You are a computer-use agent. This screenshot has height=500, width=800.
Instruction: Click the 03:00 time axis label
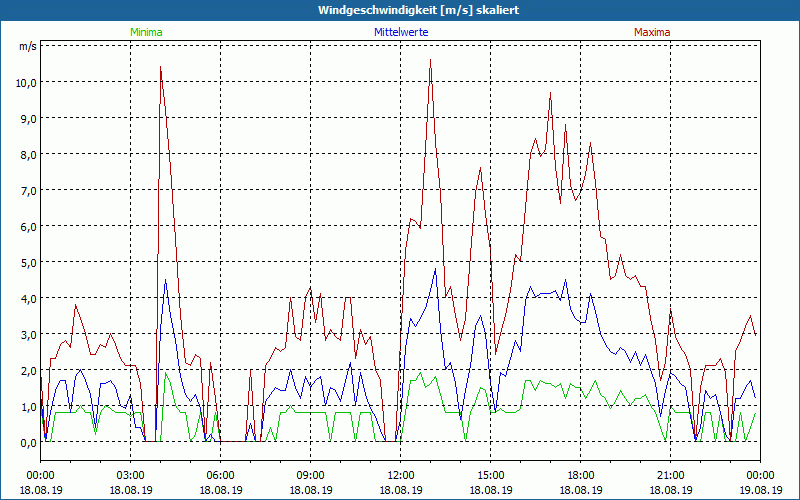[x=131, y=476]
